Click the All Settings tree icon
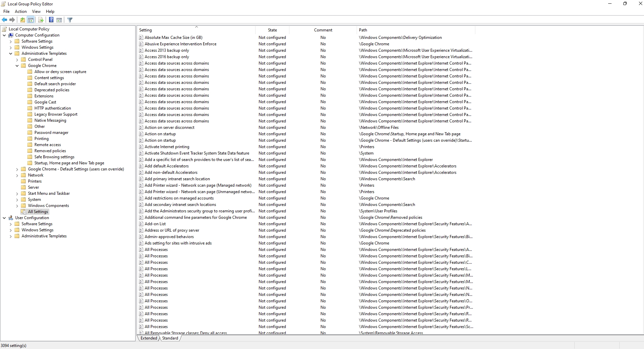This screenshot has width=644, height=349. 24,212
